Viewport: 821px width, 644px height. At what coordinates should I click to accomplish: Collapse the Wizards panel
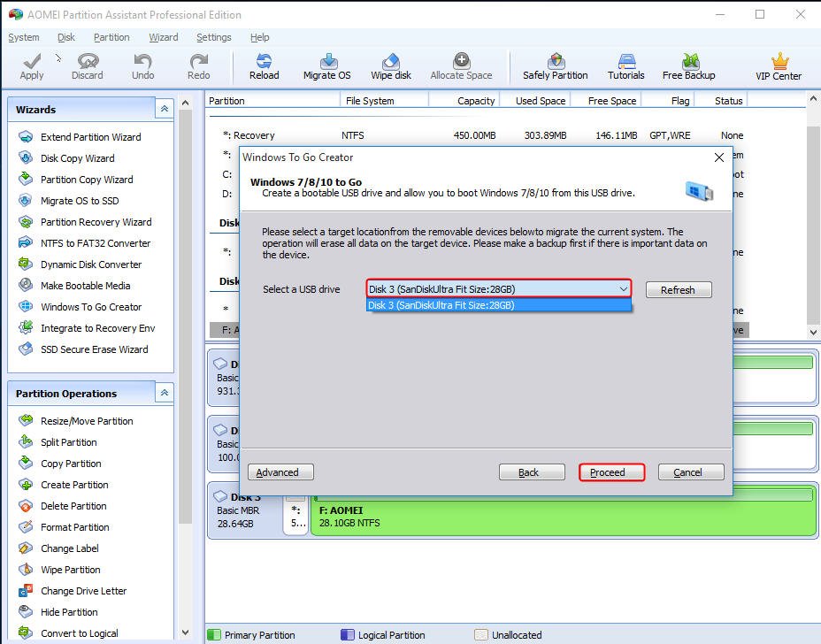tap(165, 109)
